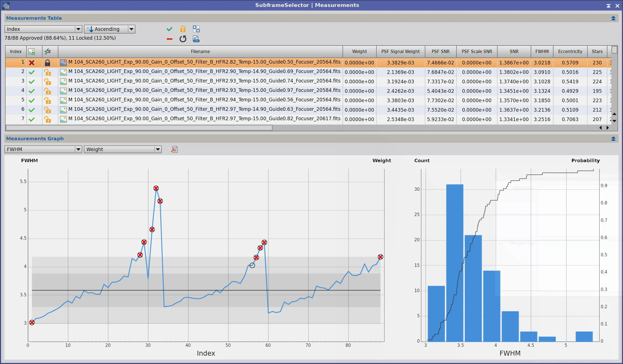Toggle the green approved checkmark in row 4
Image resolution: width=623 pixels, height=364 pixels.
click(x=32, y=91)
